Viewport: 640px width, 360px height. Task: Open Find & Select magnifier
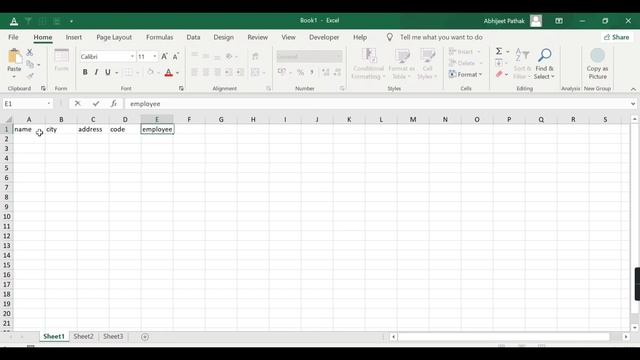tap(544, 64)
